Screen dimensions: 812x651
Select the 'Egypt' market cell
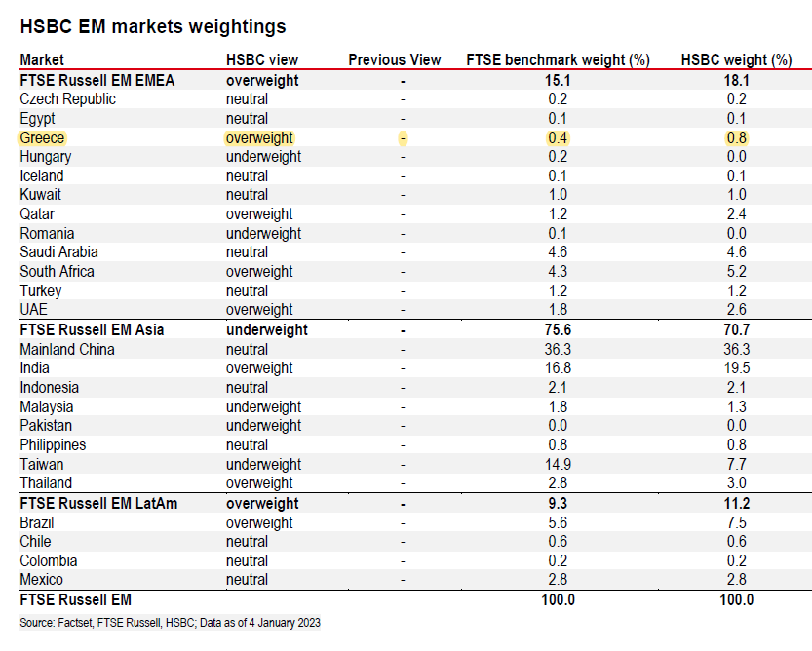[x=37, y=119]
